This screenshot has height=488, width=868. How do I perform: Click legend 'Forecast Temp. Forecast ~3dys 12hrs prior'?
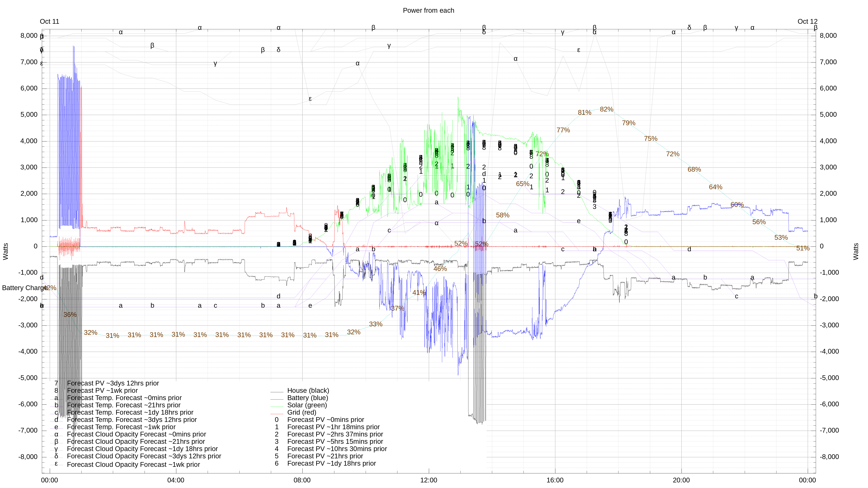click(132, 420)
